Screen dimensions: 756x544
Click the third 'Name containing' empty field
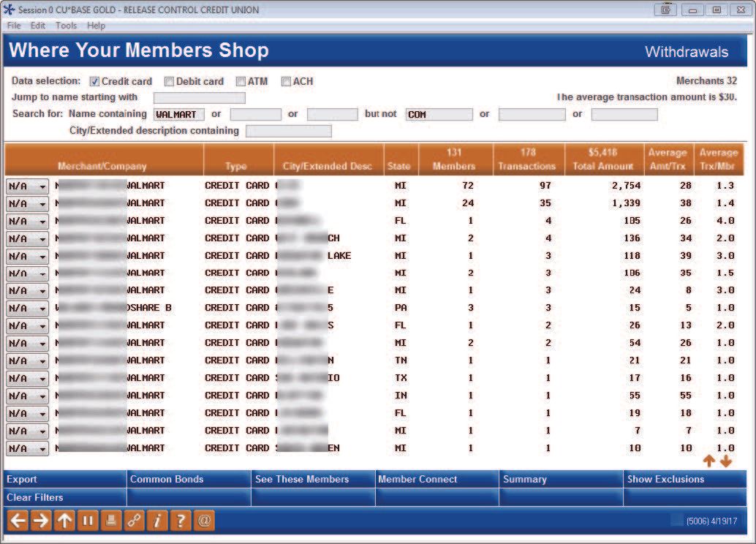coord(332,114)
